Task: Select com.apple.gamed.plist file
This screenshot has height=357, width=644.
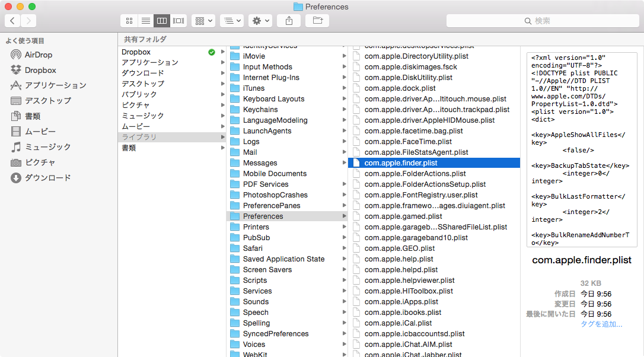Action: pyautogui.click(x=434, y=216)
